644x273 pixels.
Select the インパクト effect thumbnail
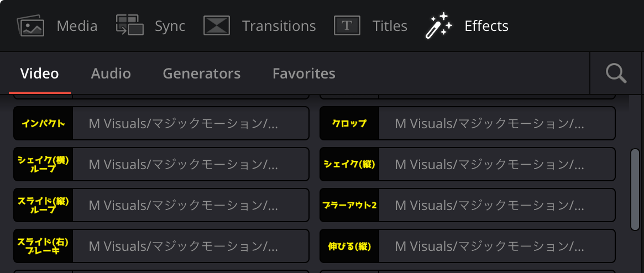point(44,123)
